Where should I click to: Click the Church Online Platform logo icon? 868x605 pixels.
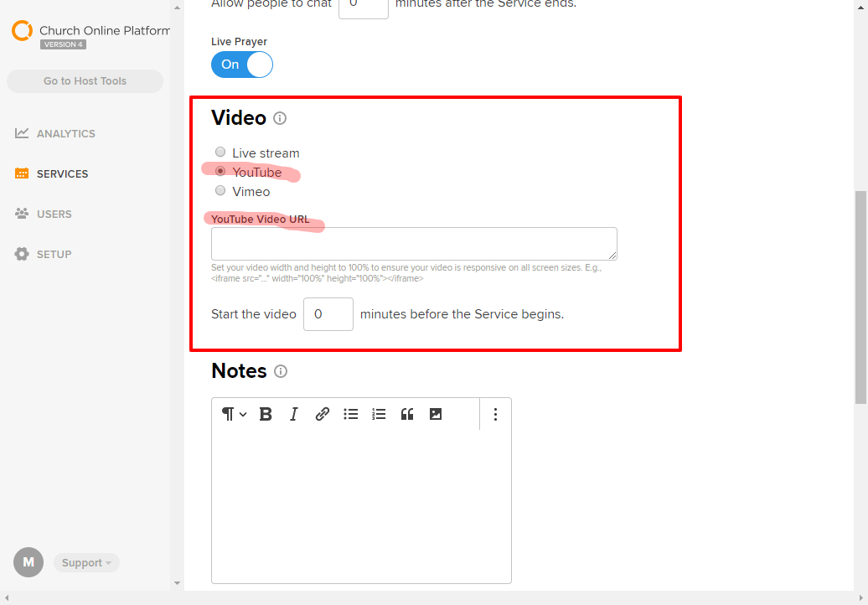tap(22, 30)
